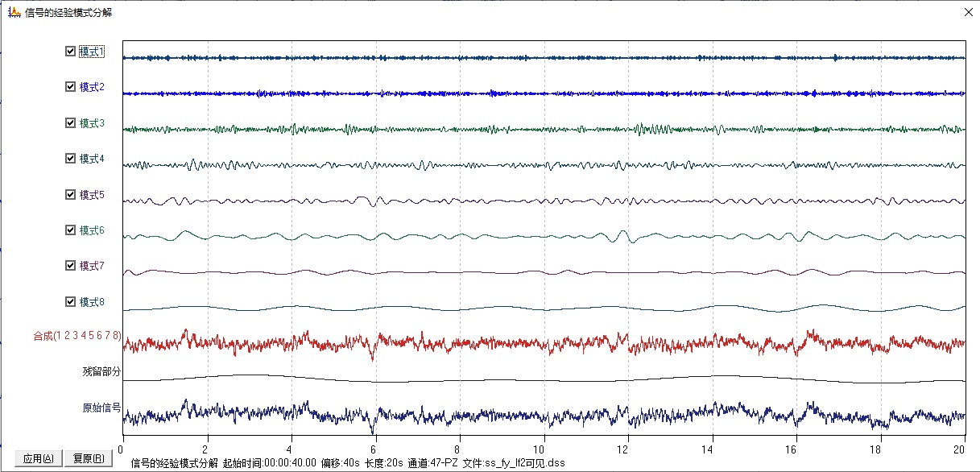Uncheck the 模式1 checkbox
Screen dimensions: 980x472
click(71, 52)
